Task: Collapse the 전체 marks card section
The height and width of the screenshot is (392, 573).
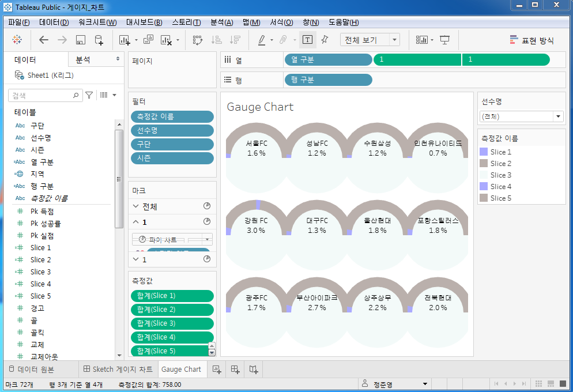Action: click(135, 206)
